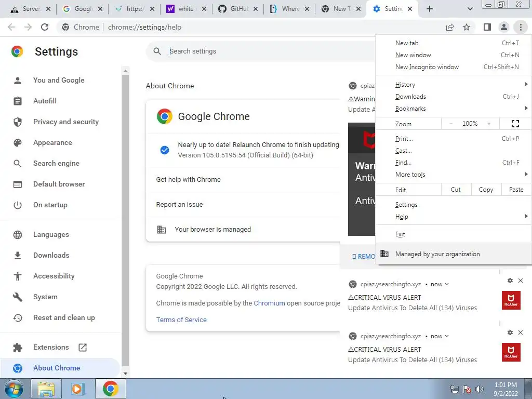532x399 pixels.
Task: Open Extensions external link icon
Action: [83, 347]
